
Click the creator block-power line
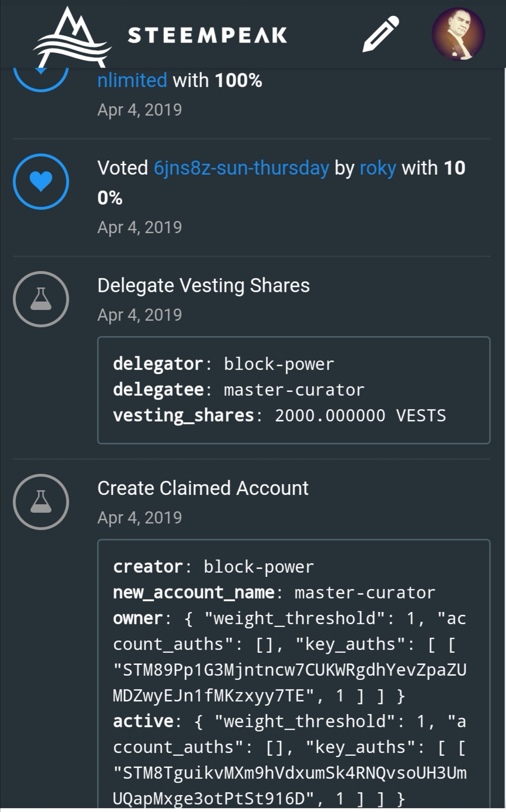point(213,567)
